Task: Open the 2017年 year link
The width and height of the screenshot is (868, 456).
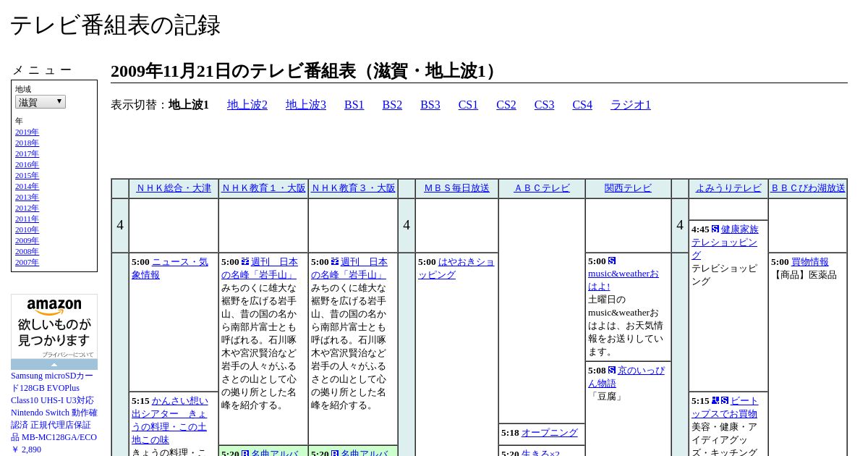Action: [x=27, y=154]
